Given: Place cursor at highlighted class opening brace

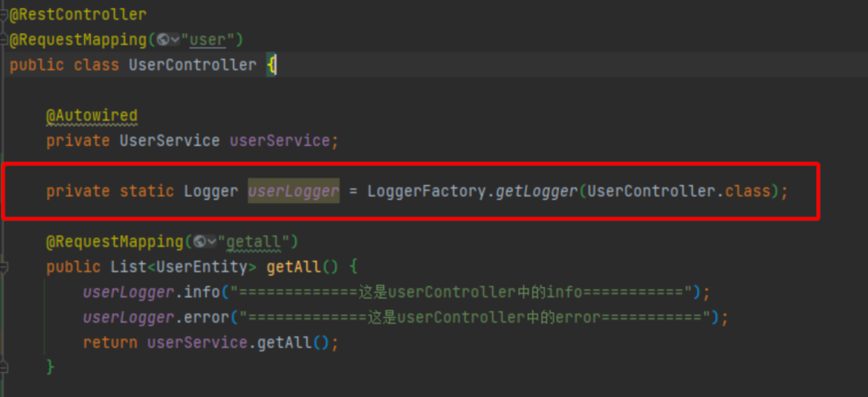Looking at the screenshot, I should [x=271, y=65].
